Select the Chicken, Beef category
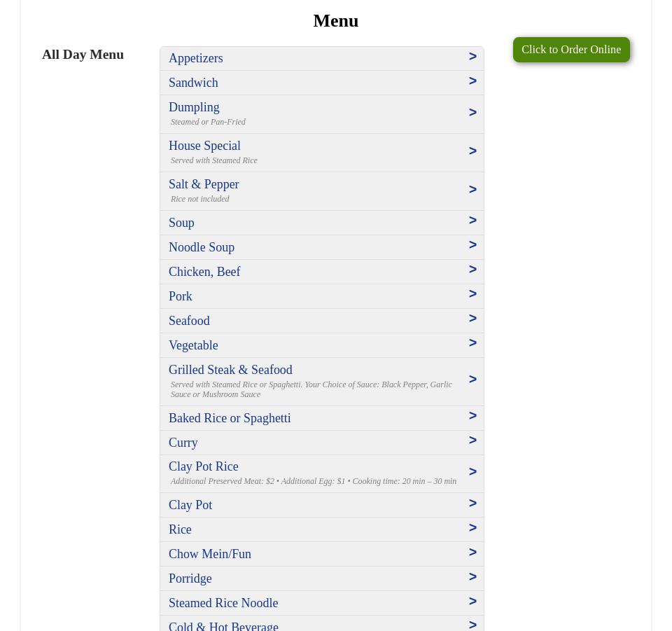Screen dimensions: 672x631 [204, 272]
